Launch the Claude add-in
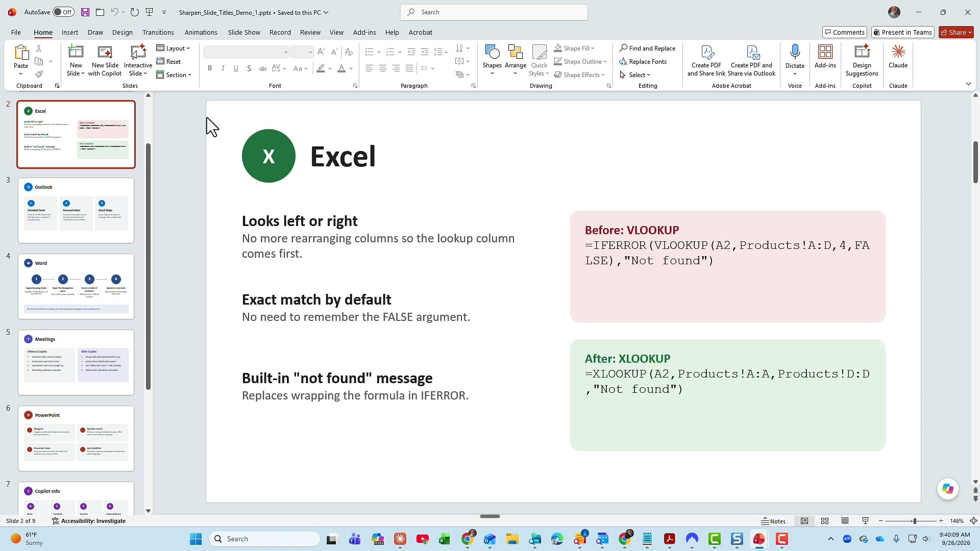 [898, 57]
